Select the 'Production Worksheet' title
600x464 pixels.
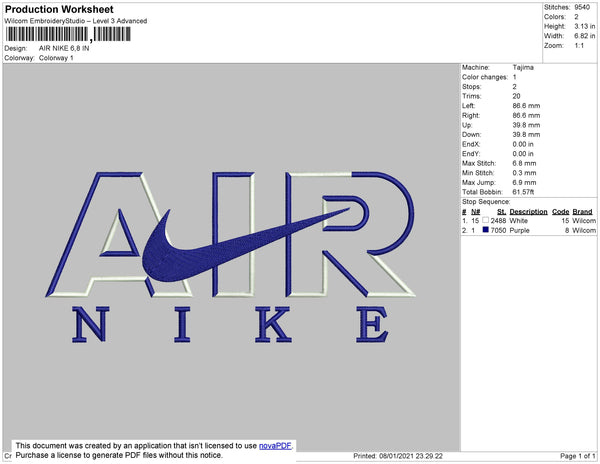click(x=59, y=9)
